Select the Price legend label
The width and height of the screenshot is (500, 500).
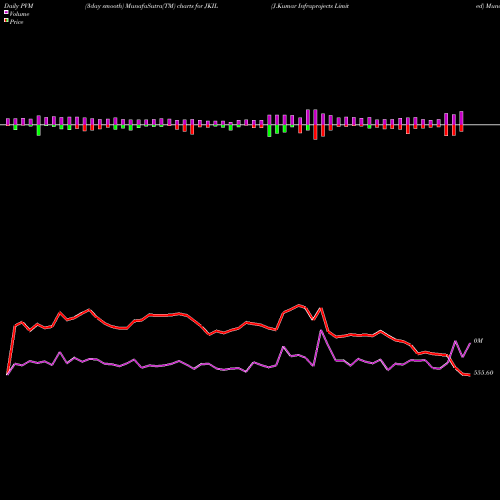(x=16, y=22)
